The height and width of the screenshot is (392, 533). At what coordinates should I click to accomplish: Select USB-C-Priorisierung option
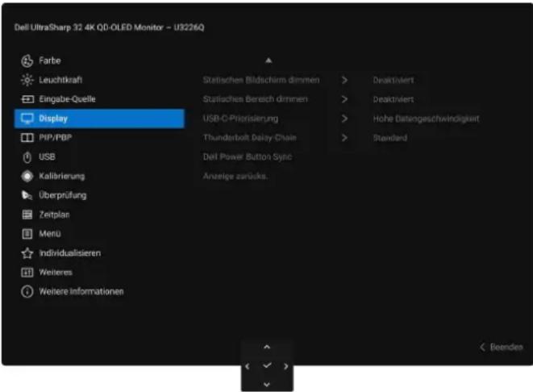[x=240, y=119]
